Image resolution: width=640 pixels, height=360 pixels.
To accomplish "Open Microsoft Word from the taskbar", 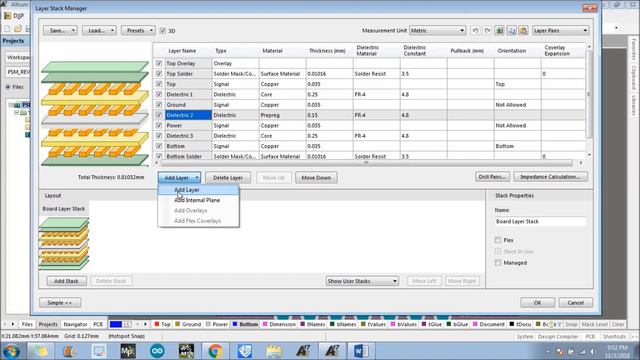I will tap(361, 351).
